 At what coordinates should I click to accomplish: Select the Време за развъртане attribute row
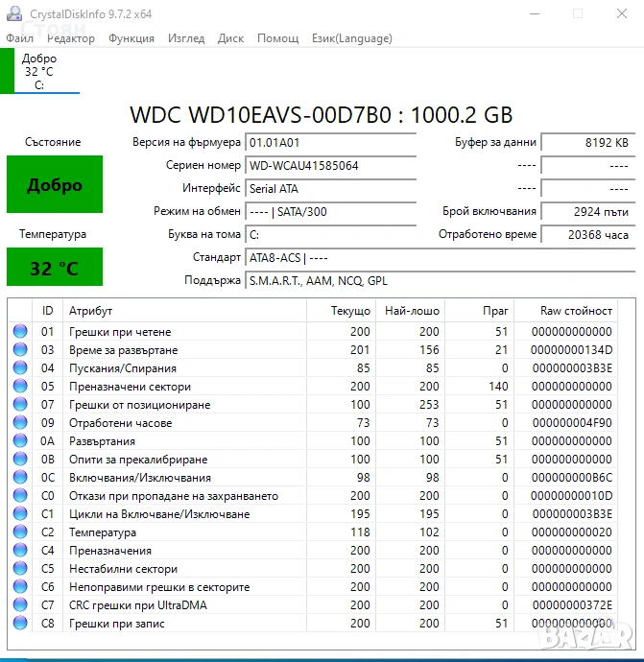tap(182, 350)
